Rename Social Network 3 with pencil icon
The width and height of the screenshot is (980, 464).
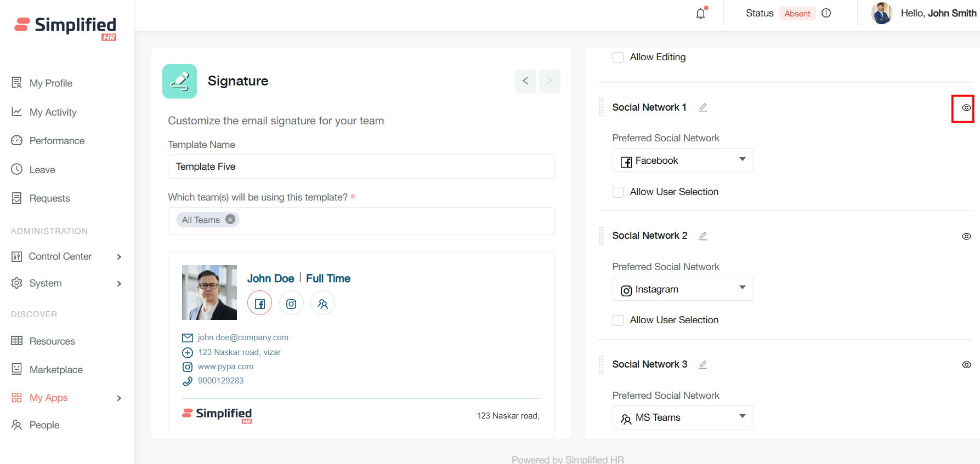(703, 364)
